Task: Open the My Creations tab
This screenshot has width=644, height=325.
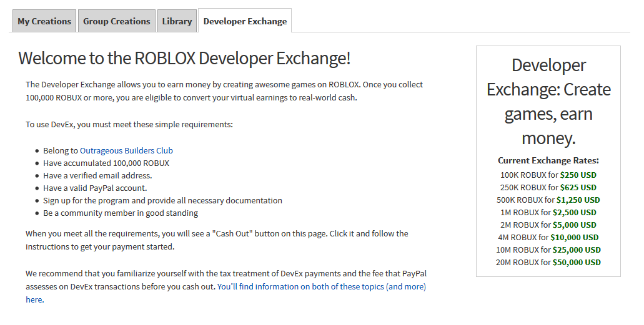Action: 44,21
